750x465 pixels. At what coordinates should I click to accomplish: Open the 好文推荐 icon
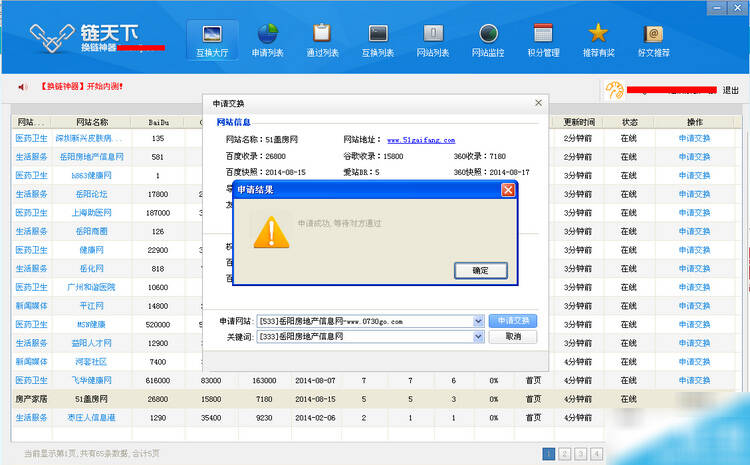tap(653, 40)
